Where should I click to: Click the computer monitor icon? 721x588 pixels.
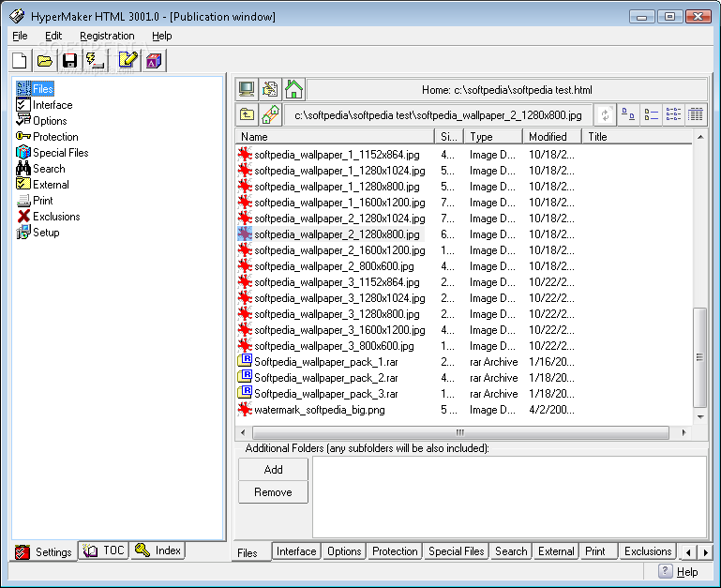(247, 89)
